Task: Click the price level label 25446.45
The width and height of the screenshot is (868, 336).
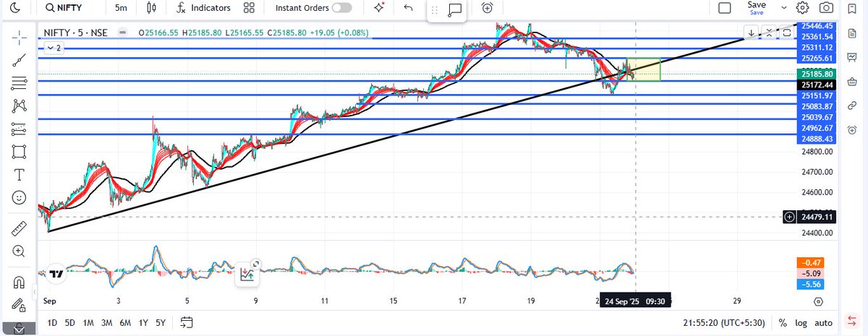Action: coord(817,25)
